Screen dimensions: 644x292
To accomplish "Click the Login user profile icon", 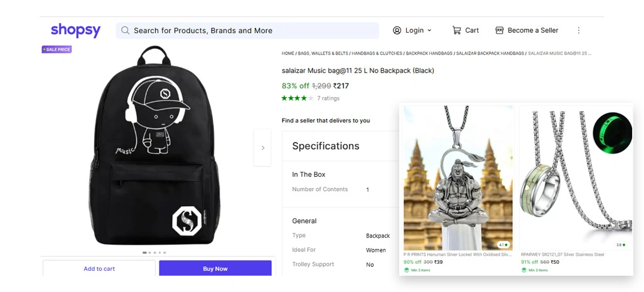I will [397, 30].
